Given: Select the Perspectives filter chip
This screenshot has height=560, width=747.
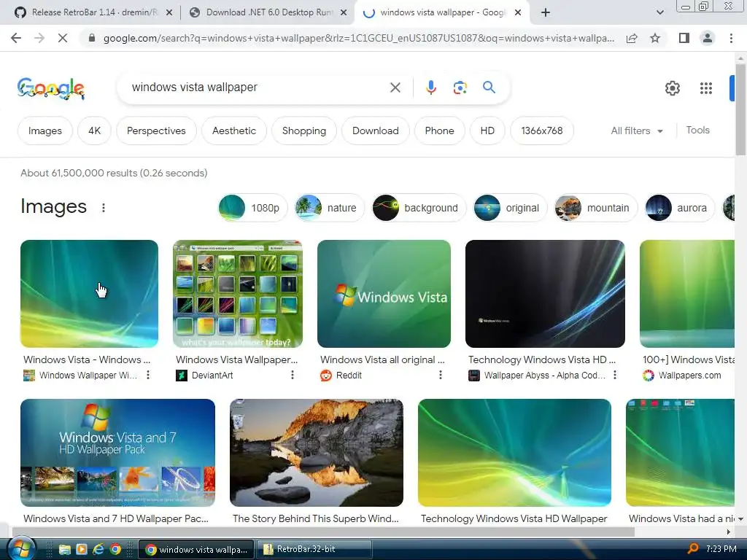Looking at the screenshot, I should coord(156,131).
